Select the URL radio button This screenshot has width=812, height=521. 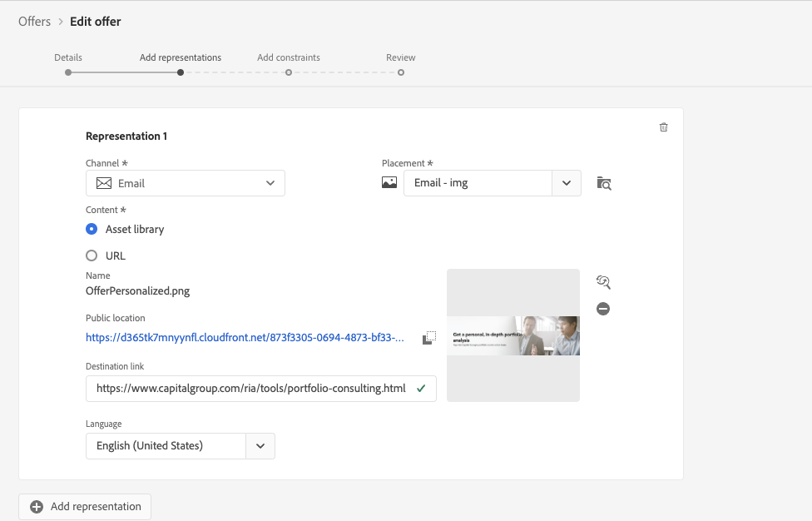(x=92, y=256)
